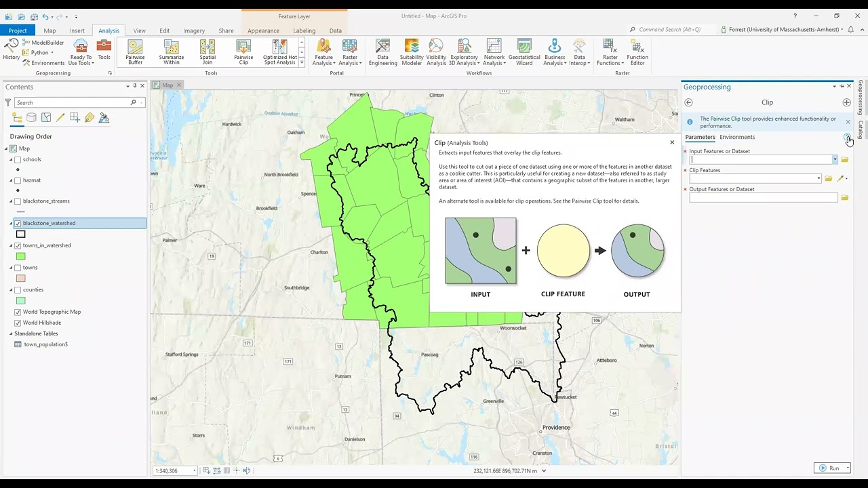The image size is (868, 488).
Task: Toggle the schools layer checkbox
Action: [18, 160]
